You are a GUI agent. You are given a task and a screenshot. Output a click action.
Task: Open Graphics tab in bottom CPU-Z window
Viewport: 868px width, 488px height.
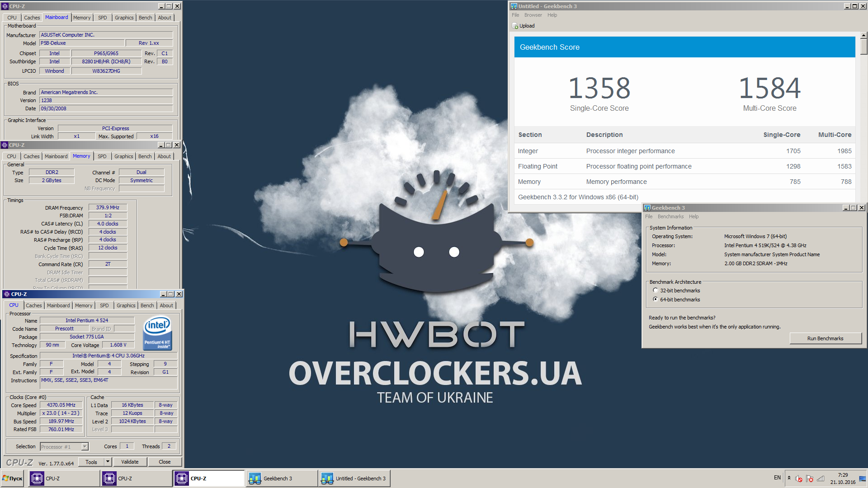(126, 305)
